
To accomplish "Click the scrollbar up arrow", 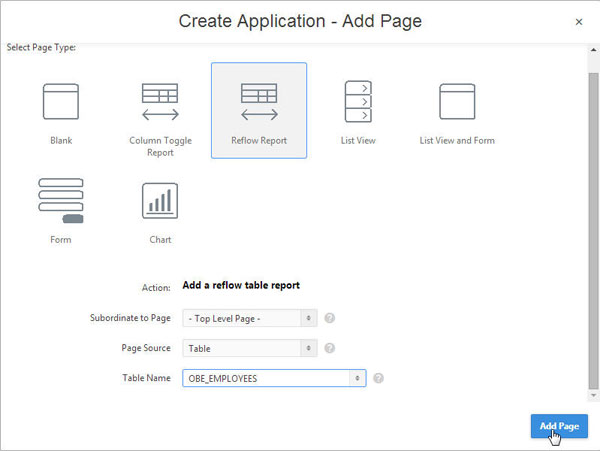I will pyautogui.click(x=593, y=50).
